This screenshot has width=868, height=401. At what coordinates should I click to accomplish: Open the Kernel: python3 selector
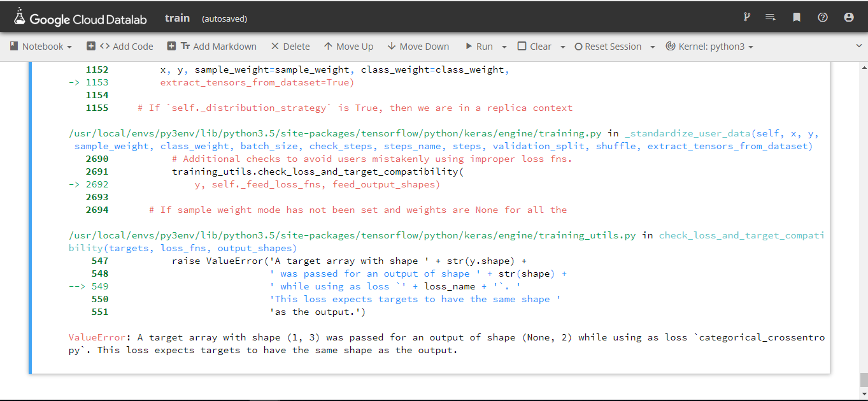tap(709, 46)
